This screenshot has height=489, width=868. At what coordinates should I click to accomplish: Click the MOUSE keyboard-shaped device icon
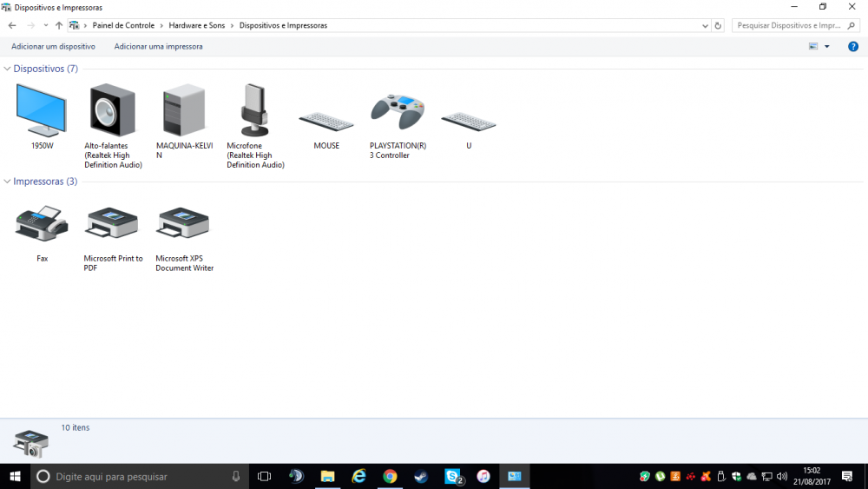coord(326,121)
